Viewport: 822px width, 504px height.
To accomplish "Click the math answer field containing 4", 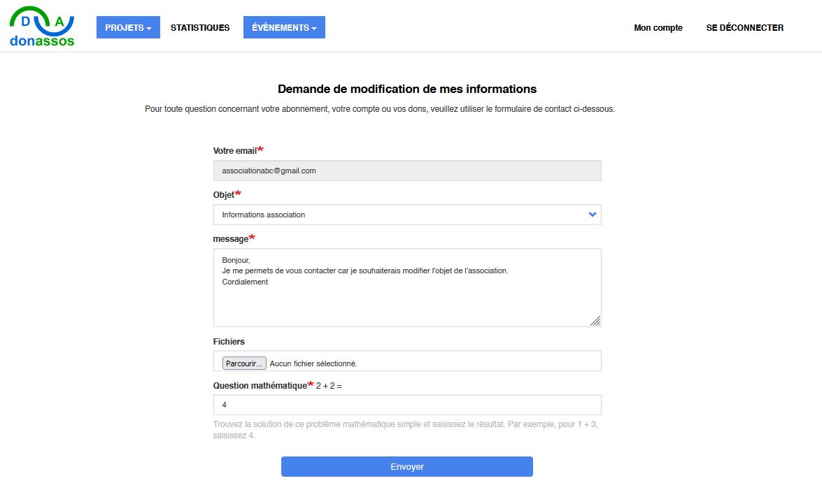I will [406, 405].
